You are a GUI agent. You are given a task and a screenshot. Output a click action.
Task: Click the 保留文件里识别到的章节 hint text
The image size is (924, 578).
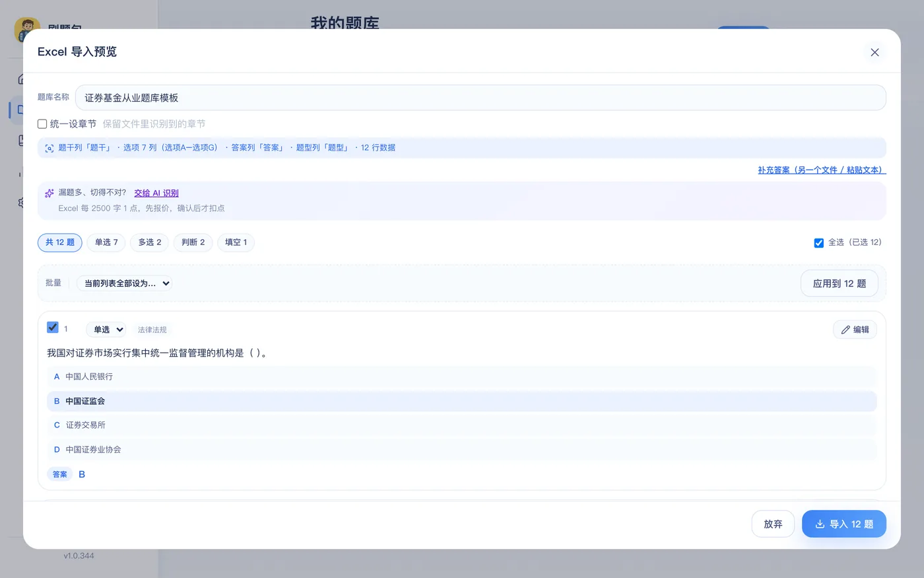click(154, 124)
